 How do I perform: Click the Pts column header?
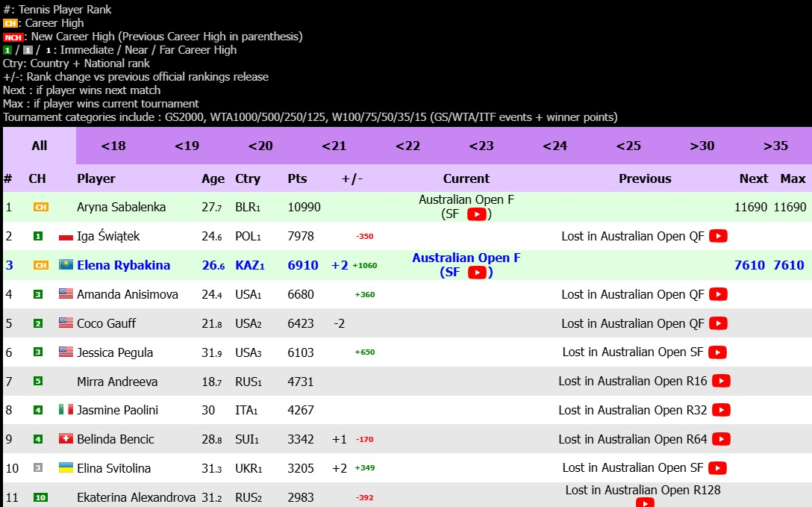point(297,178)
